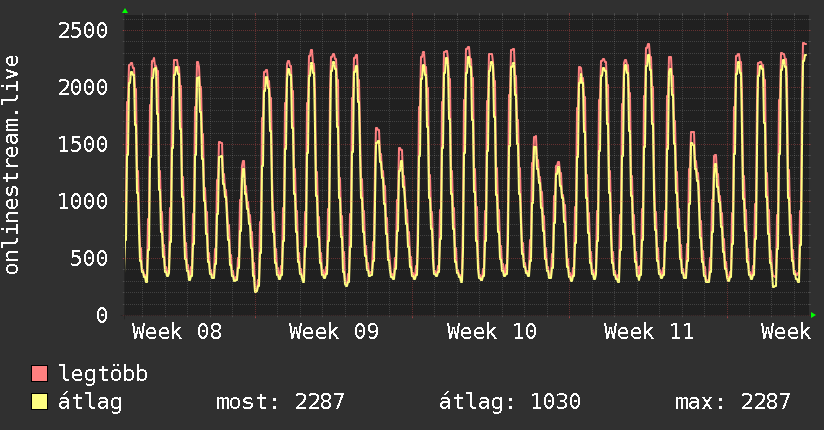Click the Week 08 axis label
This screenshot has width=824, height=430.
click(177, 332)
